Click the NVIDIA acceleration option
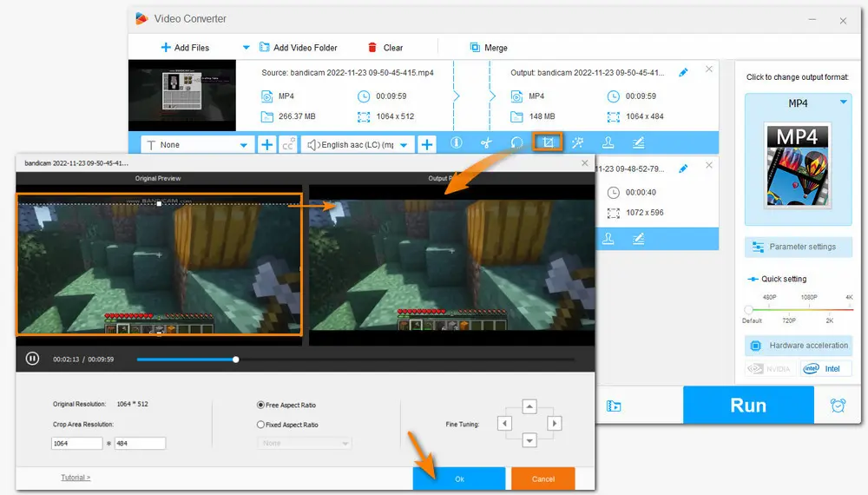 coord(769,369)
